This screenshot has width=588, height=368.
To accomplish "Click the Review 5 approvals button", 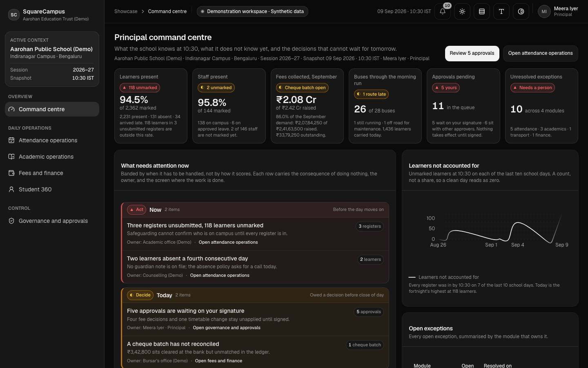I will pyautogui.click(x=472, y=53).
